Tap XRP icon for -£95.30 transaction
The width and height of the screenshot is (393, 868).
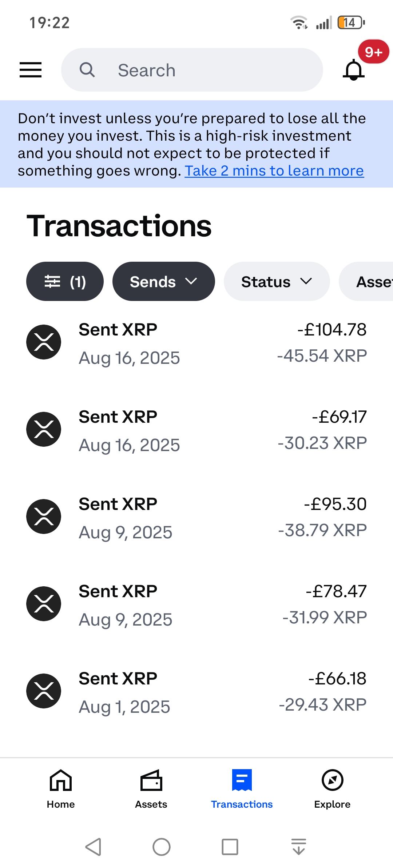[x=44, y=517]
